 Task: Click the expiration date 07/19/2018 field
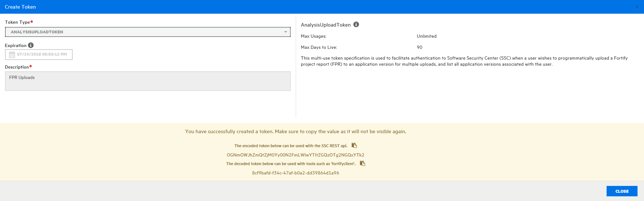click(x=42, y=55)
